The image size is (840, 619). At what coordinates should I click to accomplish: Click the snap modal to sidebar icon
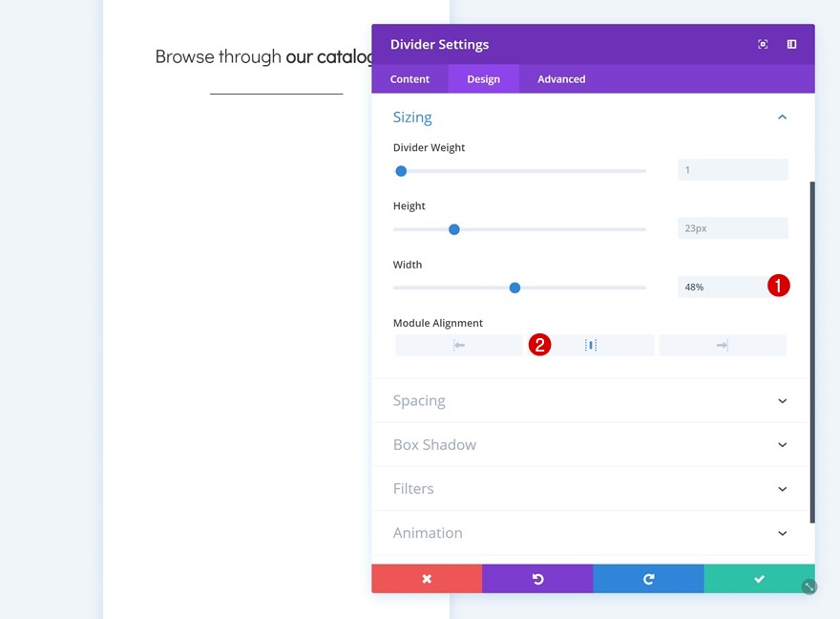(x=791, y=44)
